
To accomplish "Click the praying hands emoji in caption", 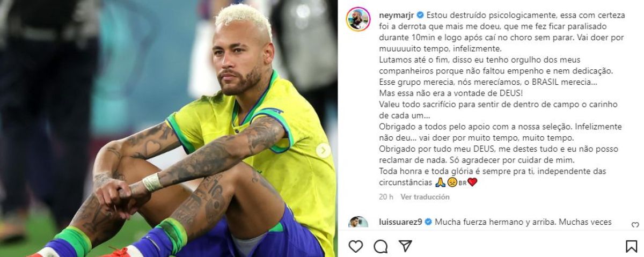I will (x=440, y=182).
